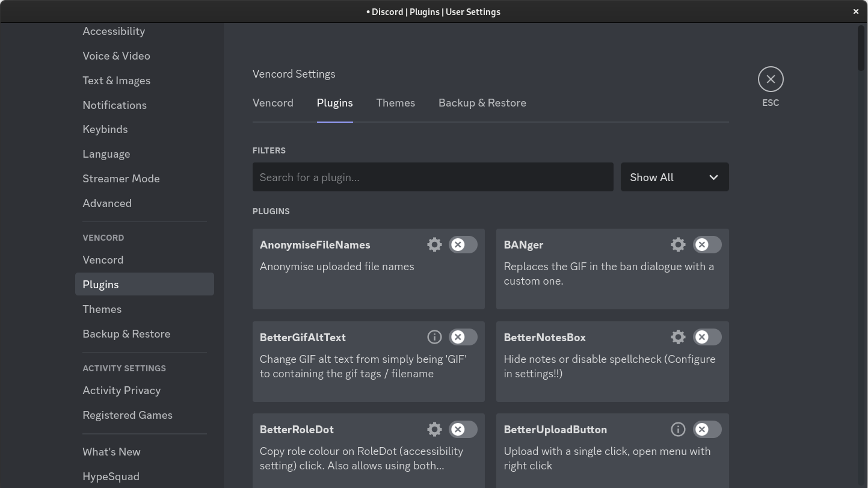The width and height of the screenshot is (868, 488).
Task: Open the Show All filter dropdown
Action: [674, 177]
